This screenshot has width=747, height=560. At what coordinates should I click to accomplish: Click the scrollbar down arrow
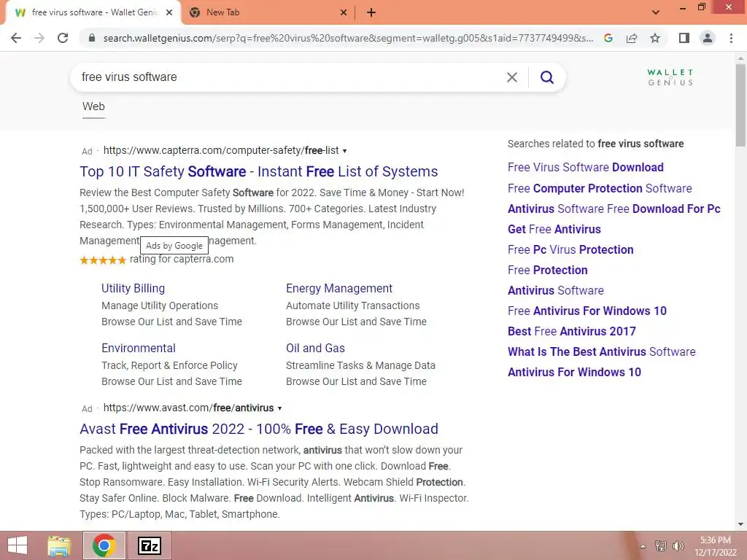pos(741,525)
